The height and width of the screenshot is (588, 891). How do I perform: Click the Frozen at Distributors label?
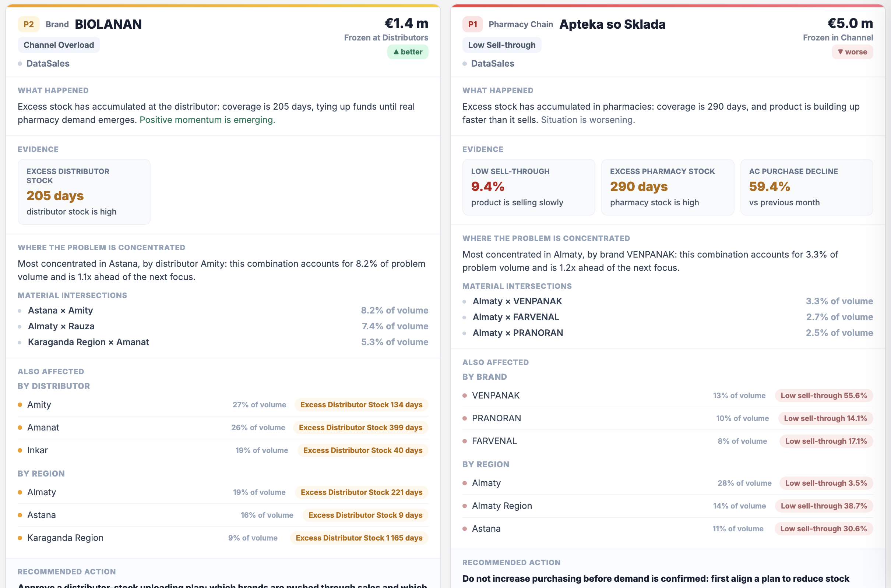[386, 38]
